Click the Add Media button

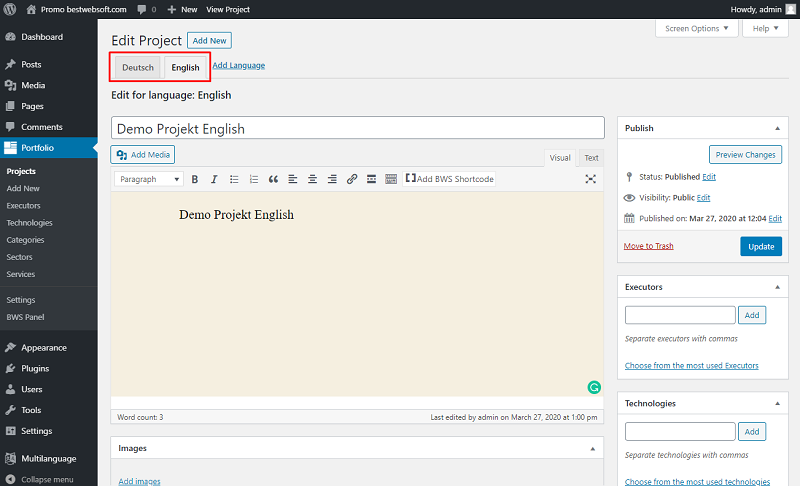tap(143, 155)
